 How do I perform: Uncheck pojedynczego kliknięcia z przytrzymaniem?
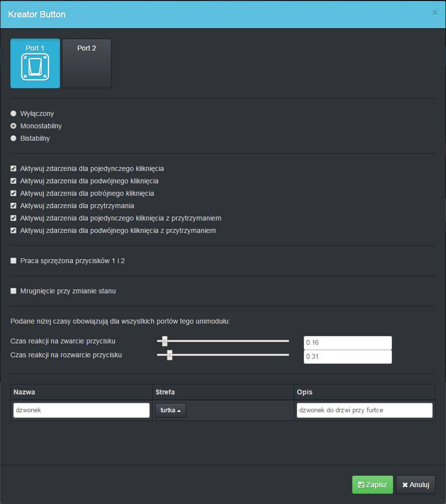click(x=13, y=218)
